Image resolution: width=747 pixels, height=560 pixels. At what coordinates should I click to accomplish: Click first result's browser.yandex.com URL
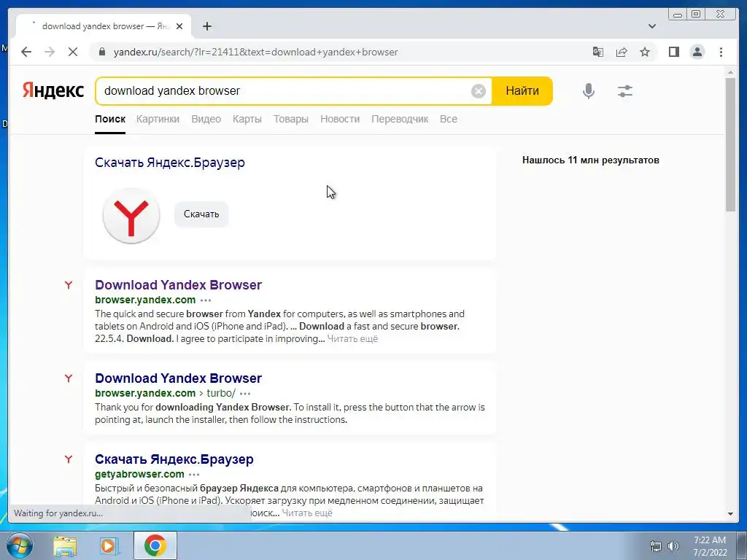click(145, 300)
